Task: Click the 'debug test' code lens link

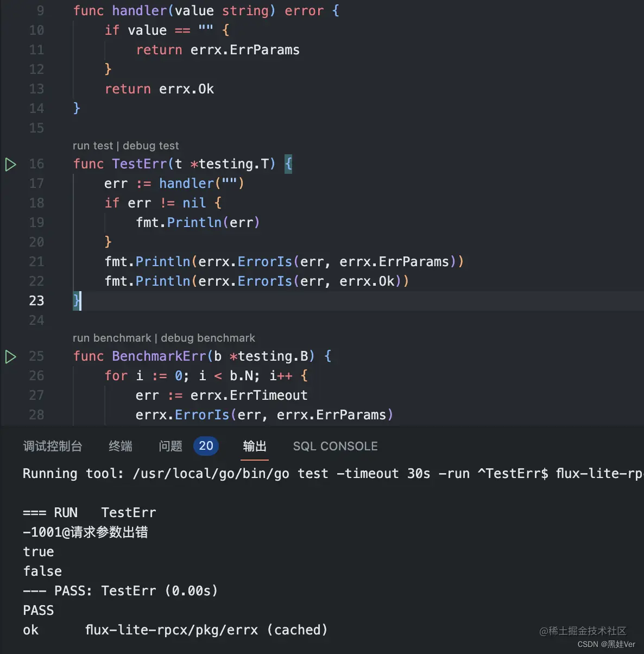Action: click(151, 146)
